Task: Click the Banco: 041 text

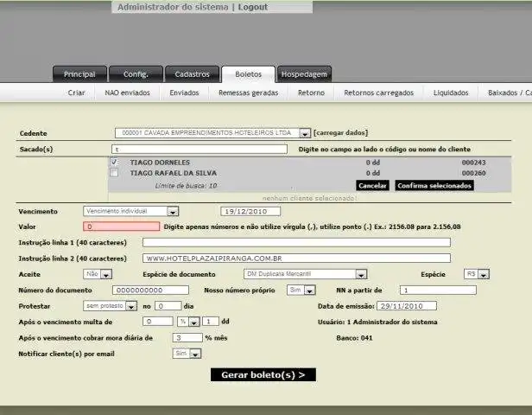Action: click(354, 338)
